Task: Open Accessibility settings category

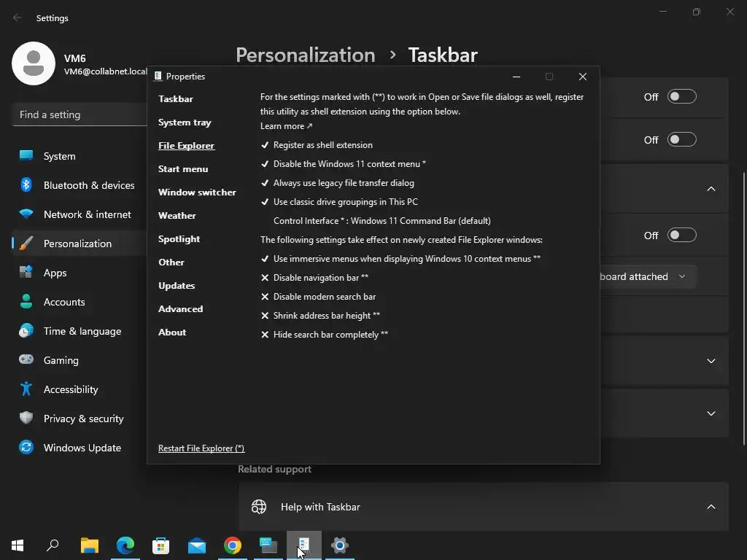Action: [79, 389]
